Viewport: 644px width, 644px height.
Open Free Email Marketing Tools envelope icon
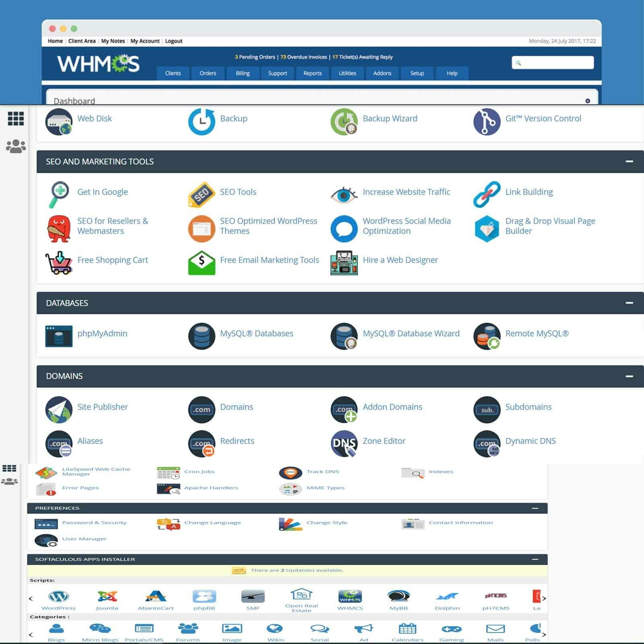[202, 263]
